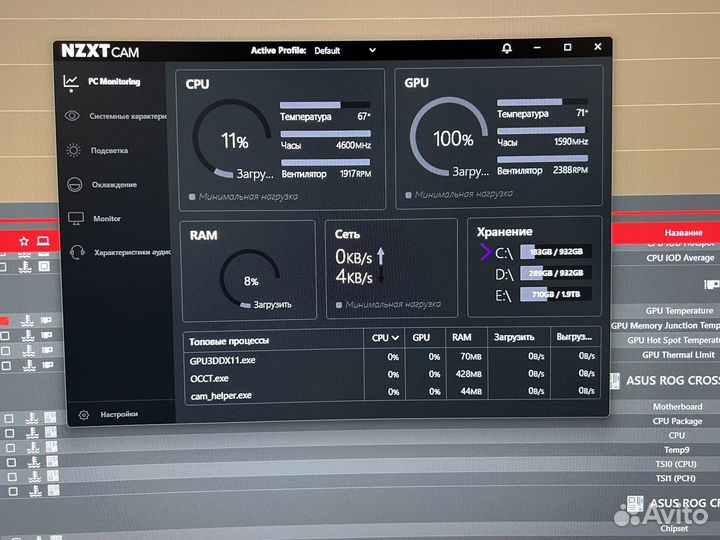Click the CPU temperature bar
Viewport: 720px width, 540px height.
325,105
